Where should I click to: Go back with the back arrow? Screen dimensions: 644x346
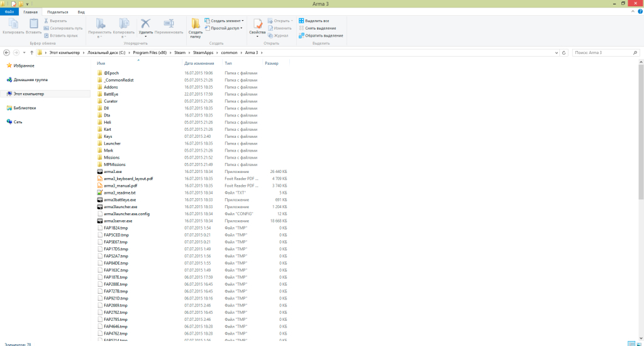pos(6,53)
